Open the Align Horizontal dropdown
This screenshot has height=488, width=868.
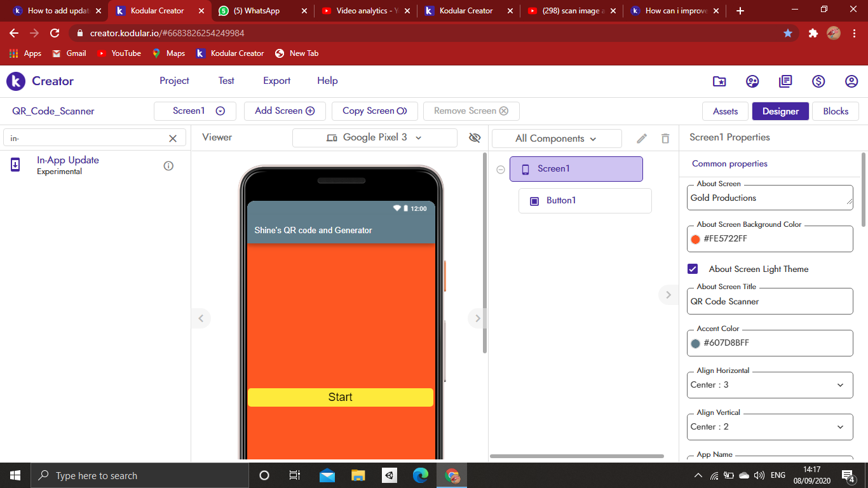pos(770,385)
